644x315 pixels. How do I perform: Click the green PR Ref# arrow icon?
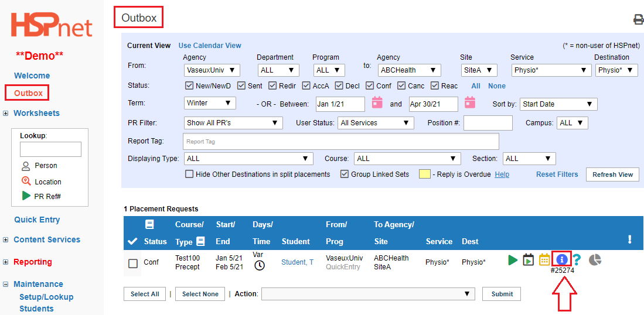[26, 196]
